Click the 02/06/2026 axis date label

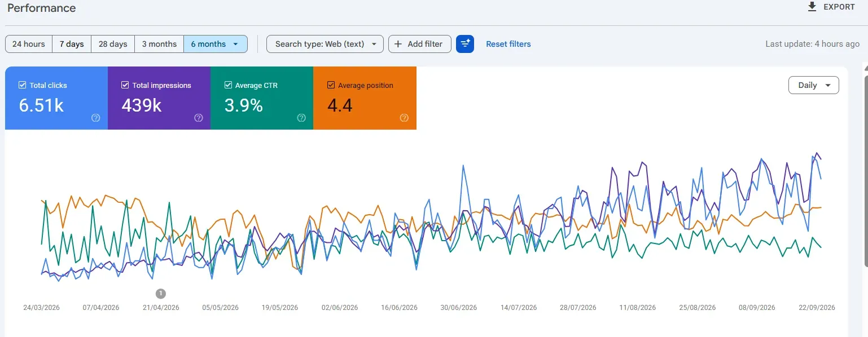click(340, 308)
